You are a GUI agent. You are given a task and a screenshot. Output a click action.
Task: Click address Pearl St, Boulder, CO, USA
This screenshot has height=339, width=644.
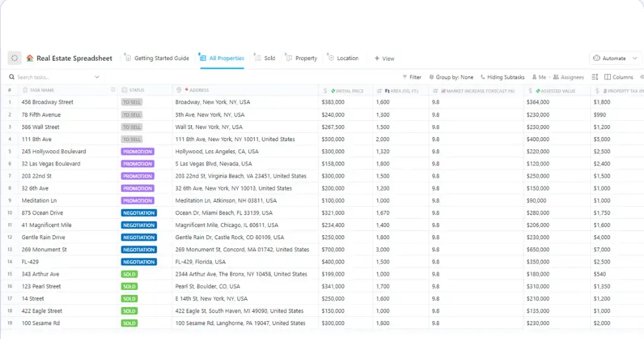[x=208, y=286]
